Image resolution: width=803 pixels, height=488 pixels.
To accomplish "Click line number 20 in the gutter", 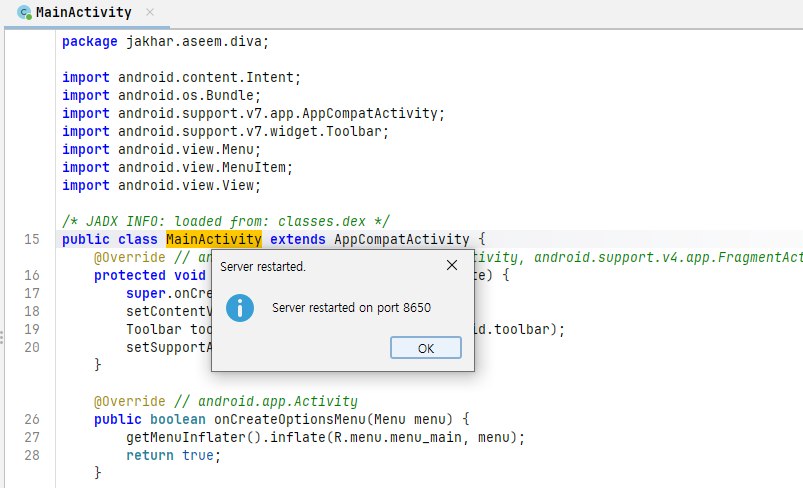I will 32,347.
